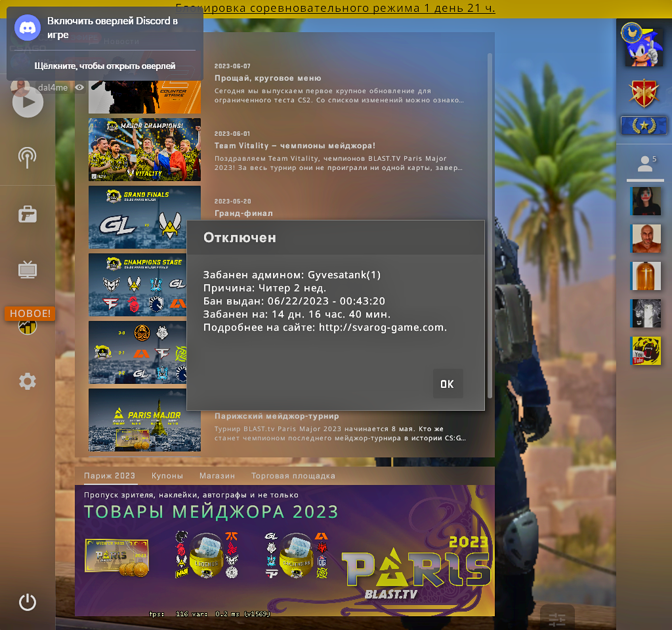The height and width of the screenshot is (630, 672).
Task: Switch to the Торговая площадка tab
Action: point(293,476)
